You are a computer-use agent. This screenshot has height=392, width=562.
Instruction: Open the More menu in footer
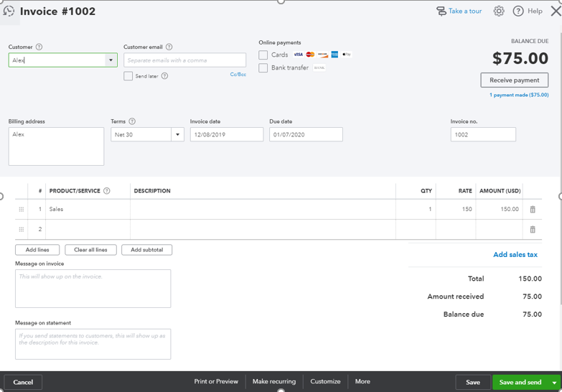362,382
